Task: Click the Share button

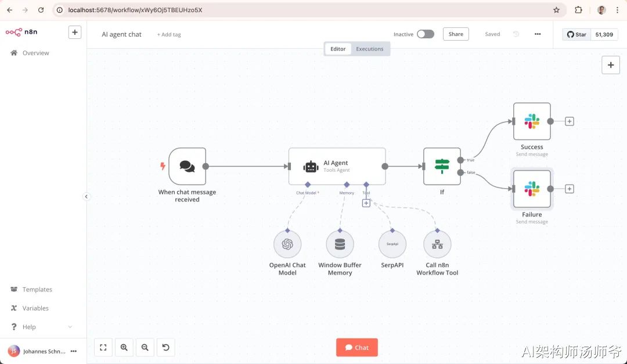Action: click(x=456, y=34)
